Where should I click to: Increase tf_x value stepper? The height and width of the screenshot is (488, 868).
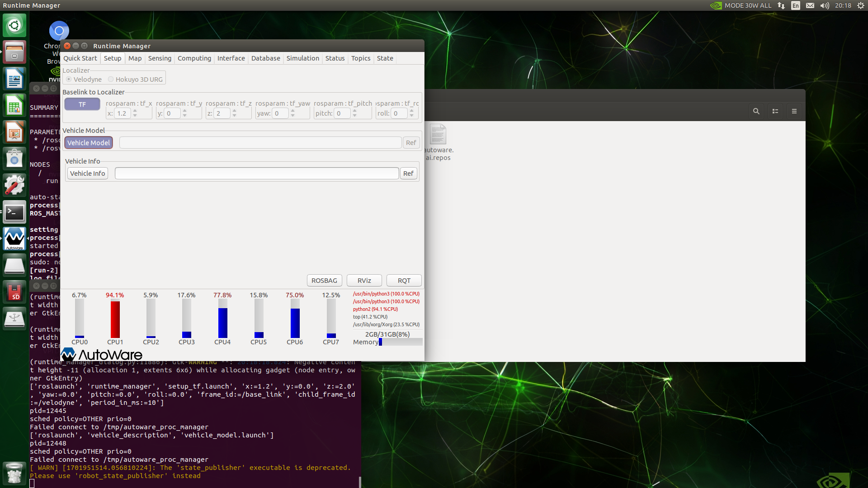tap(135, 111)
